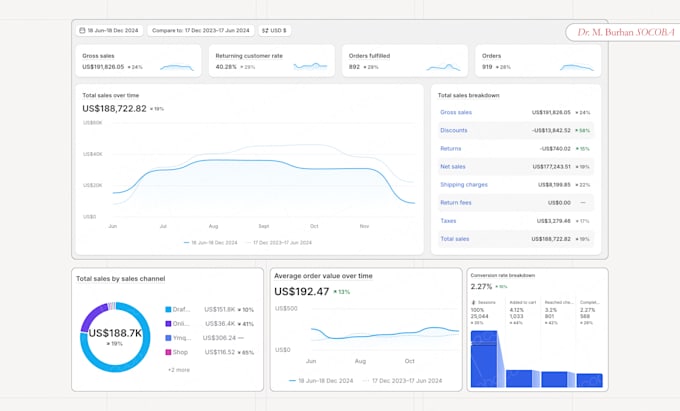This screenshot has width=680, height=411.
Task: Open the 18 Jun–18 Dec 2024 date range picker
Action: point(109,30)
